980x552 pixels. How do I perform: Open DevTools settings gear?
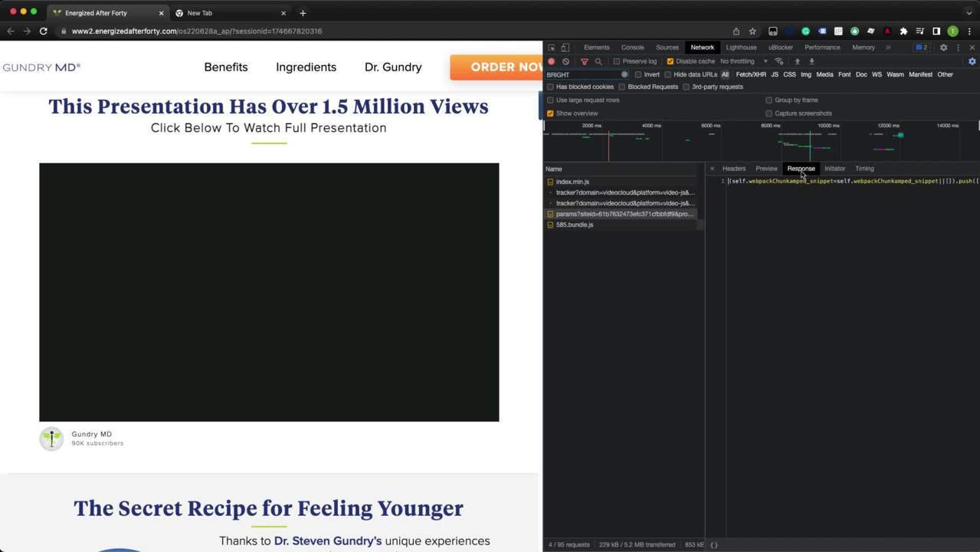click(943, 48)
